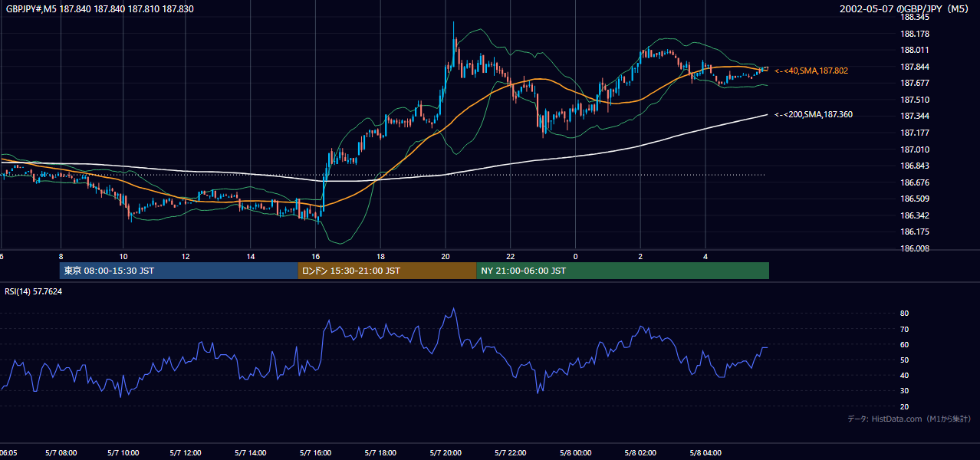
Task: Click the RSI(14) 57.7624 indicator label
Action: click(x=34, y=291)
